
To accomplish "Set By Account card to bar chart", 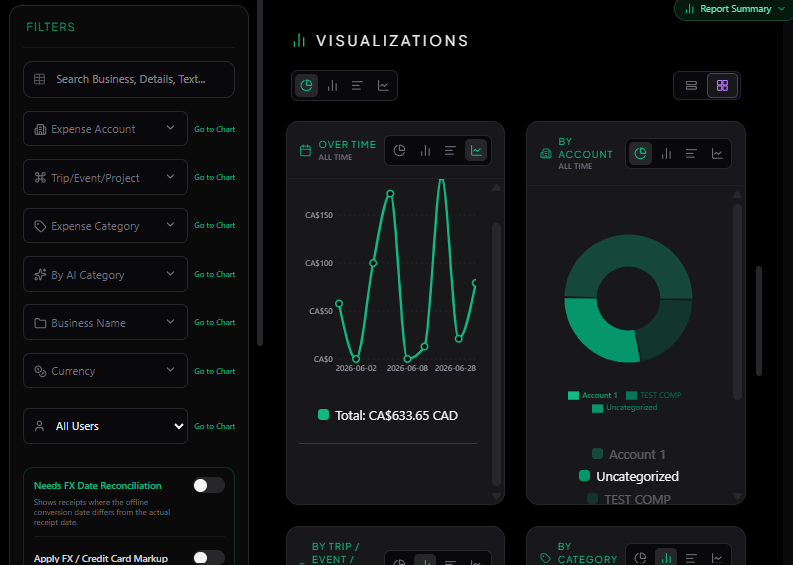I will coord(667,153).
